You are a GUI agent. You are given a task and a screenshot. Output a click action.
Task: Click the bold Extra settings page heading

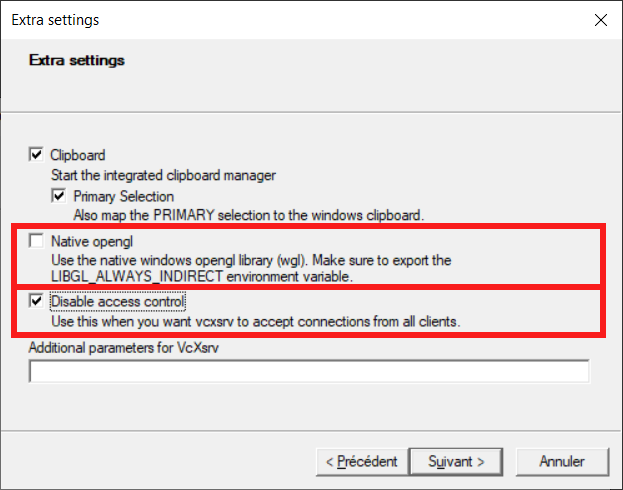coord(77,61)
